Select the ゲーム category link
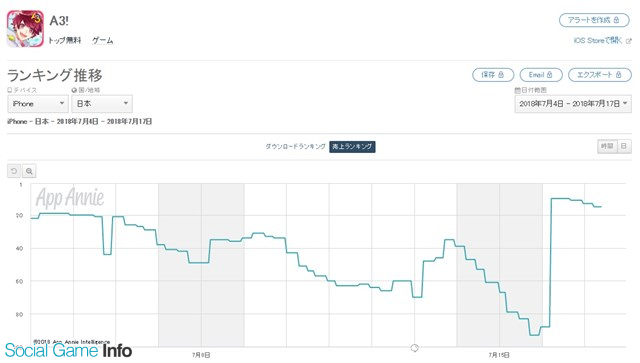 click(102, 40)
